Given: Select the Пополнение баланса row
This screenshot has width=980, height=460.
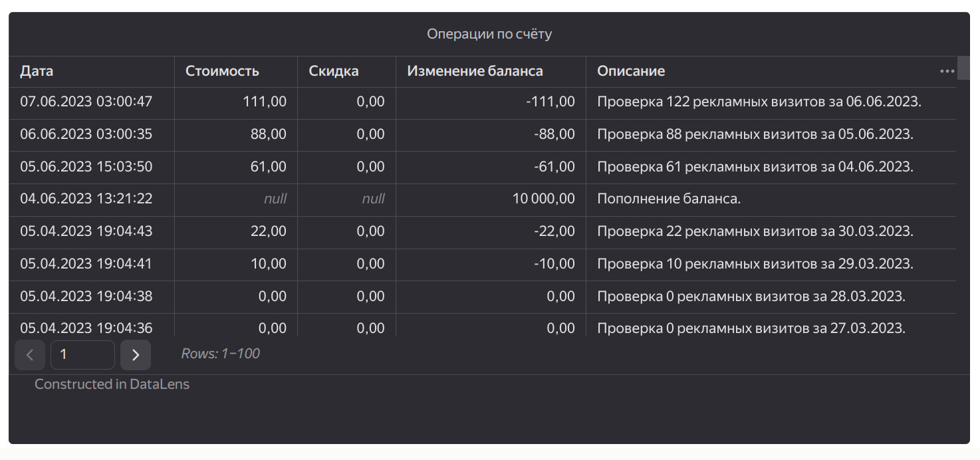Looking at the screenshot, I should [667, 198].
